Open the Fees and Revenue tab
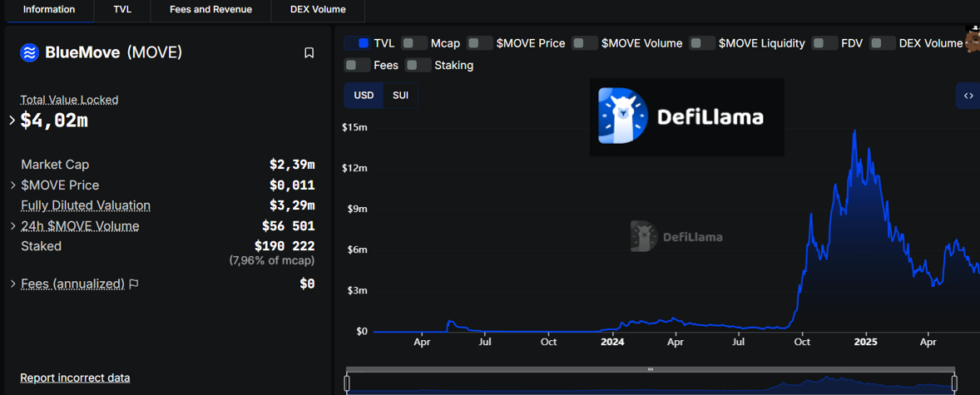The height and width of the screenshot is (395, 980). (x=210, y=9)
